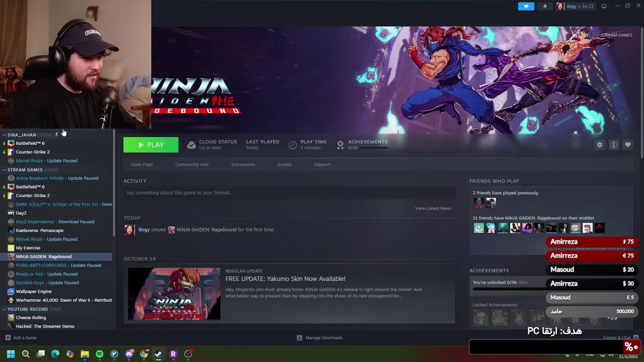Viewport: 644px width, 362px height.
Task: Click Bogy name in activity feed
Action: (x=144, y=230)
